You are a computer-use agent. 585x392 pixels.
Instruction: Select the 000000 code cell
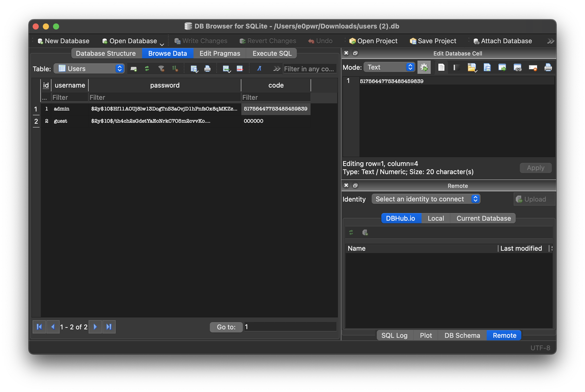[276, 121]
